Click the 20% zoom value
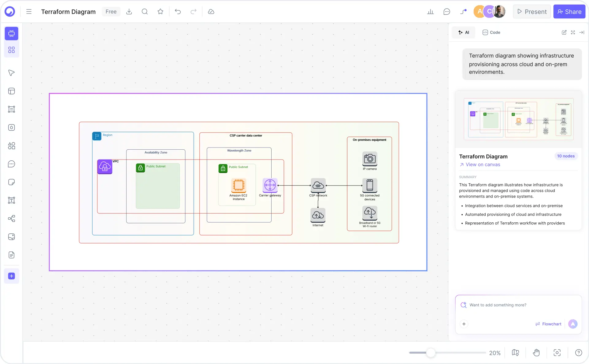 (495, 353)
